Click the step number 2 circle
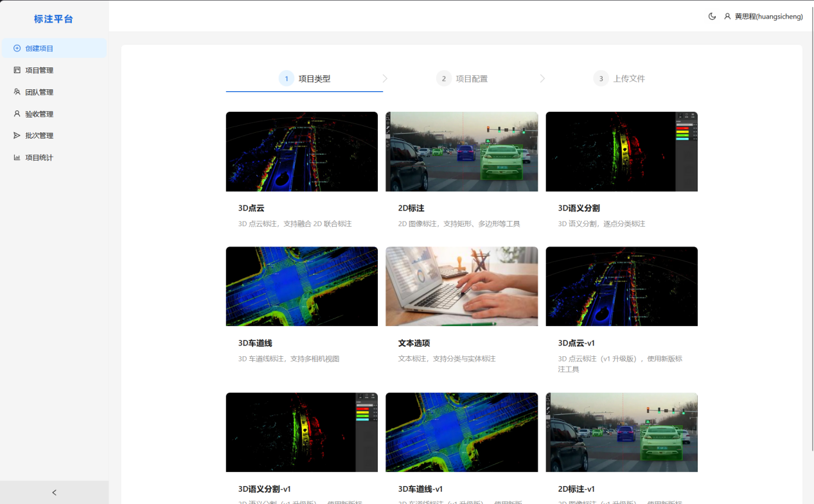The image size is (814, 504). [x=444, y=78]
